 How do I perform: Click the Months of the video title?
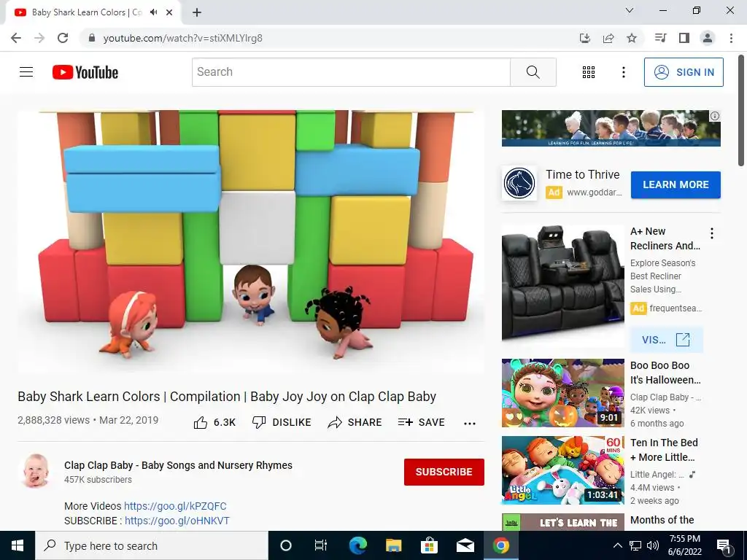tap(662, 520)
